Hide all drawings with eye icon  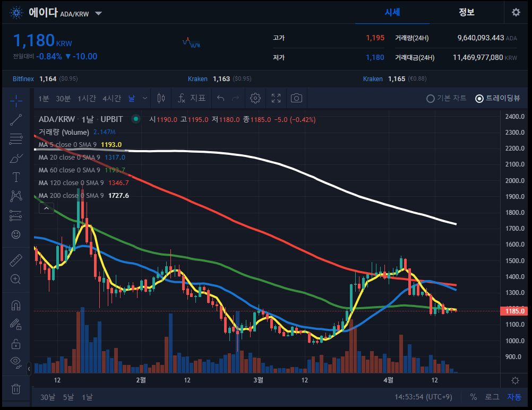pyautogui.click(x=16, y=362)
